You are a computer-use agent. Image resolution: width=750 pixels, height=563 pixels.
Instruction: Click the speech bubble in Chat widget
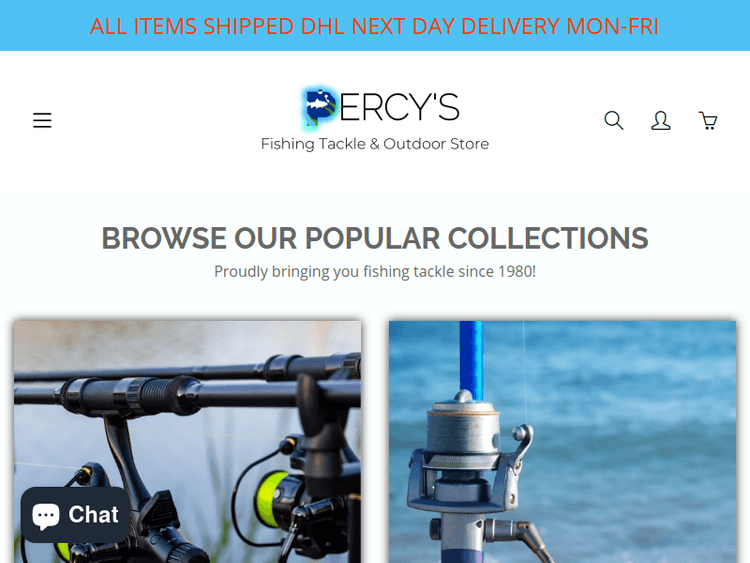click(45, 516)
